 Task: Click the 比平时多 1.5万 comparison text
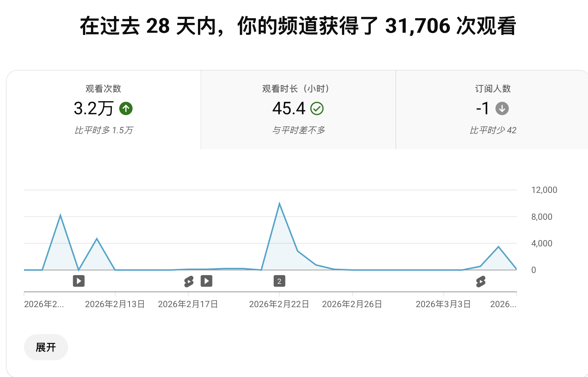(x=104, y=130)
